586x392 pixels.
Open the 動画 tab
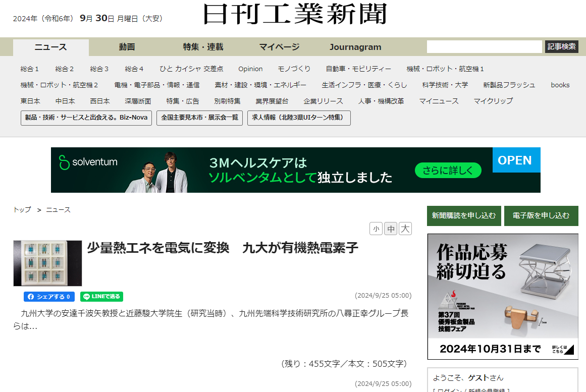point(127,47)
